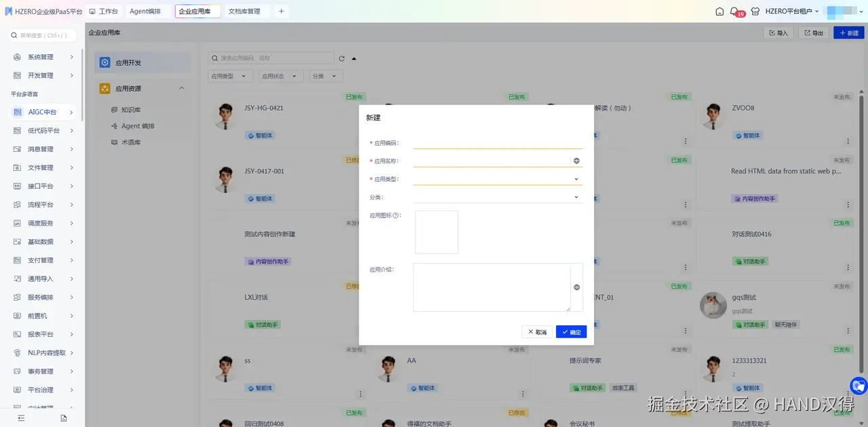Viewport: 868px width, 427px height.
Task: Open 接口平台 in sidebar
Action: pyautogui.click(x=43, y=186)
